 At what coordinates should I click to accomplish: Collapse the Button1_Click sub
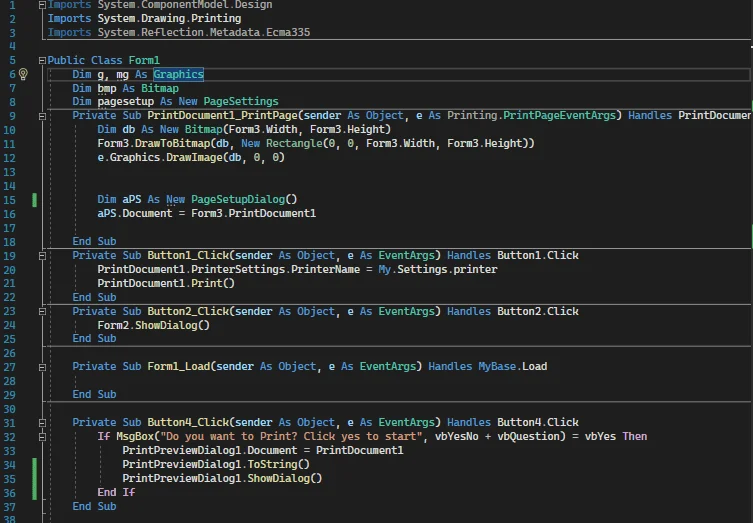(42, 256)
